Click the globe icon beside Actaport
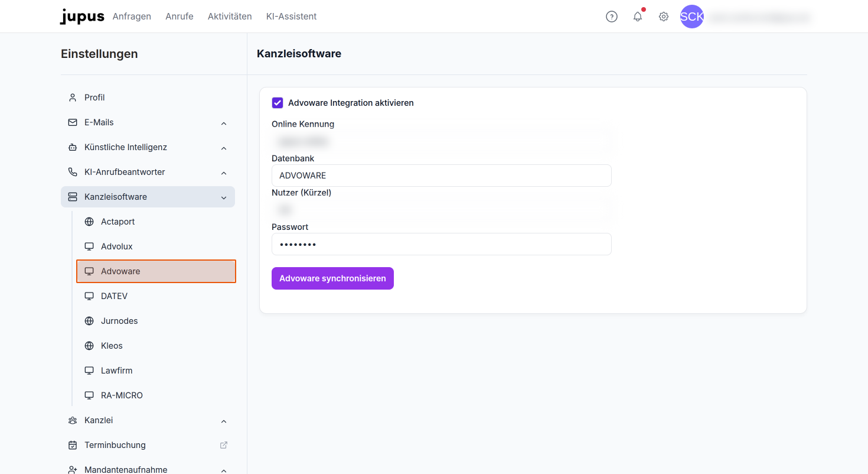This screenshot has height=474, width=868. [x=89, y=222]
